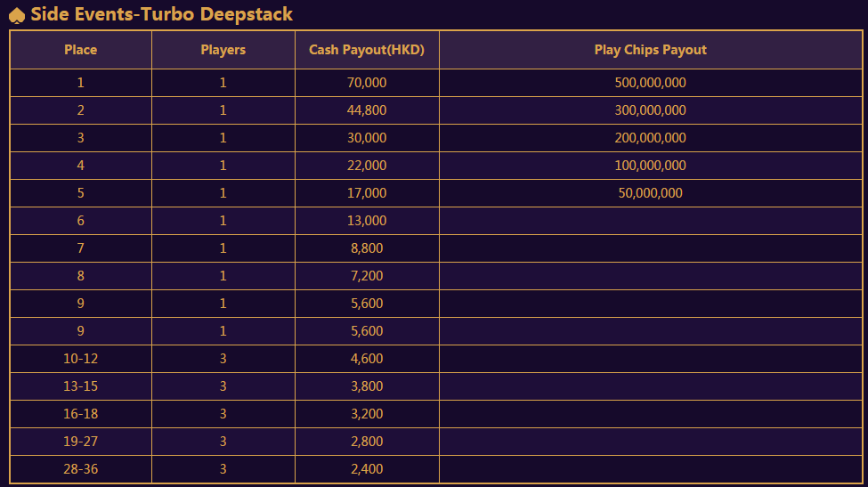This screenshot has height=487, width=868.
Task: Click the 3,200 cash payout cell
Action: (x=367, y=414)
